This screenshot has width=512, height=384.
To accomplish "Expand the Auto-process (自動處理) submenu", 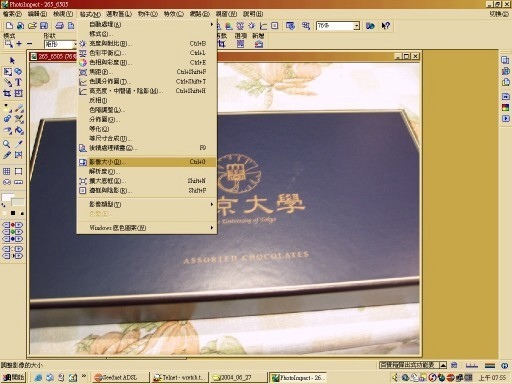I will (147, 24).
